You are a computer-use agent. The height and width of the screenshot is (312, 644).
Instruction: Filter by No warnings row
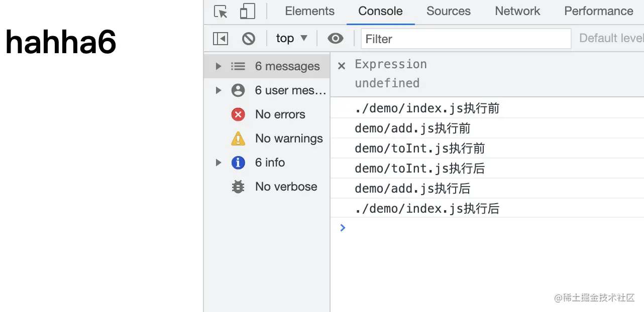[267, 138]
